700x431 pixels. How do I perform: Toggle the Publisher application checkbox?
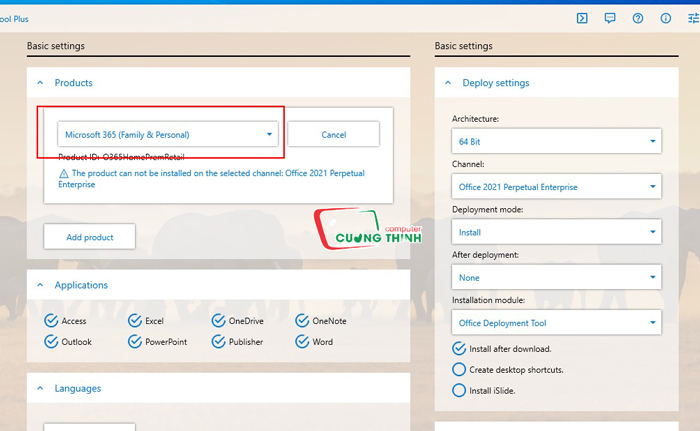218,341
